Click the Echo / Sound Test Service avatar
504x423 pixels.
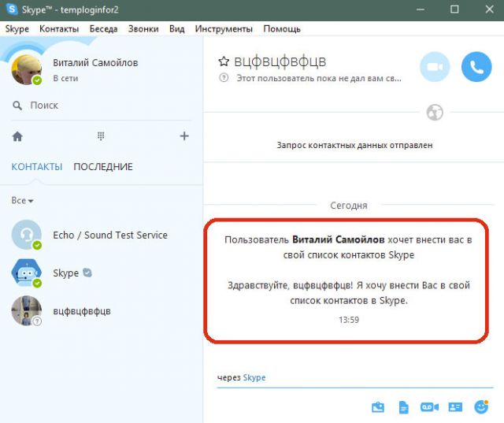26,235
